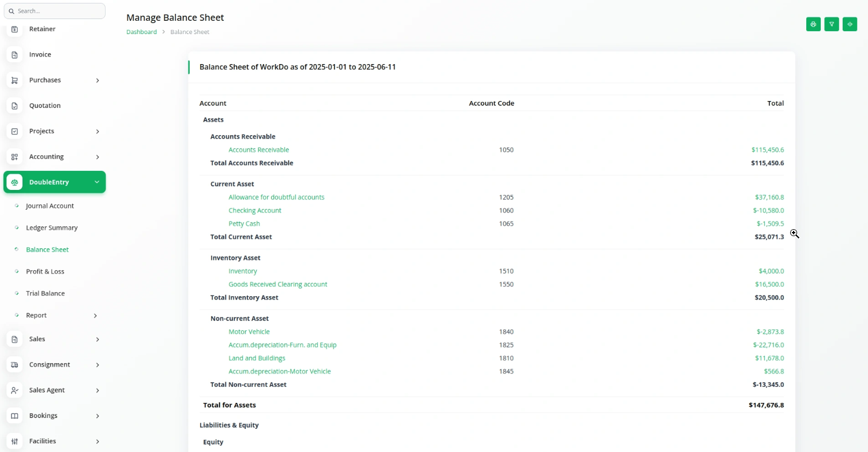Open Trial Balance in the sidebar
This screenshot has width=868, height=452.
click(x=45, y=293)
